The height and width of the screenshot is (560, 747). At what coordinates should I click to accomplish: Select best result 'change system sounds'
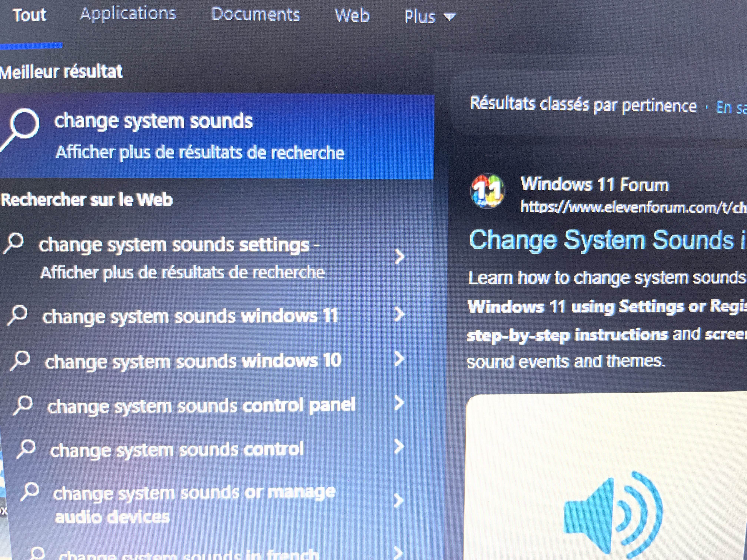tap(154, 121)
